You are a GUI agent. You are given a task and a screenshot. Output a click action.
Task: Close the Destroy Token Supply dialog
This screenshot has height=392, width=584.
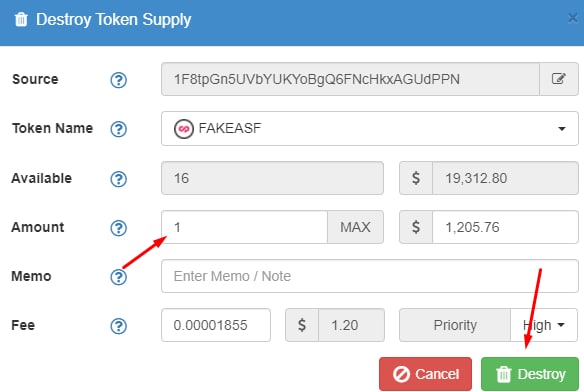573,18
